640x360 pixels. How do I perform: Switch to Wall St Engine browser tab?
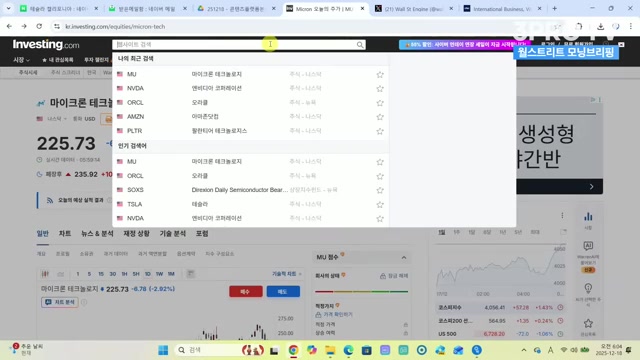click(x=413, y=9)
